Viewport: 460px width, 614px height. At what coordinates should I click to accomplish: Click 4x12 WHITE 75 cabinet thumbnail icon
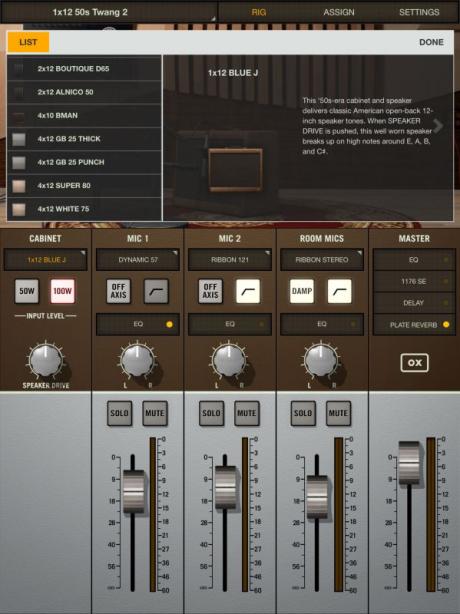pyautogui.click(x=19, y=209)
